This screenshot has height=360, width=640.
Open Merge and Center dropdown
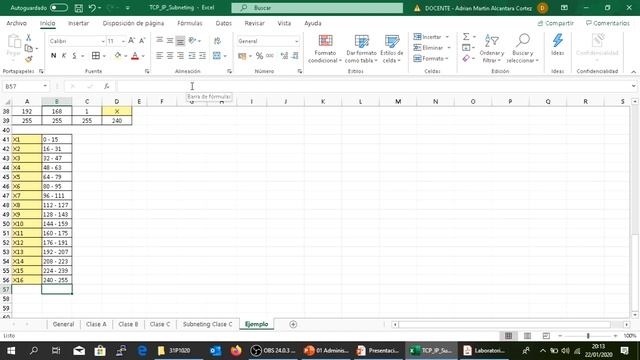tap(225, 56)
